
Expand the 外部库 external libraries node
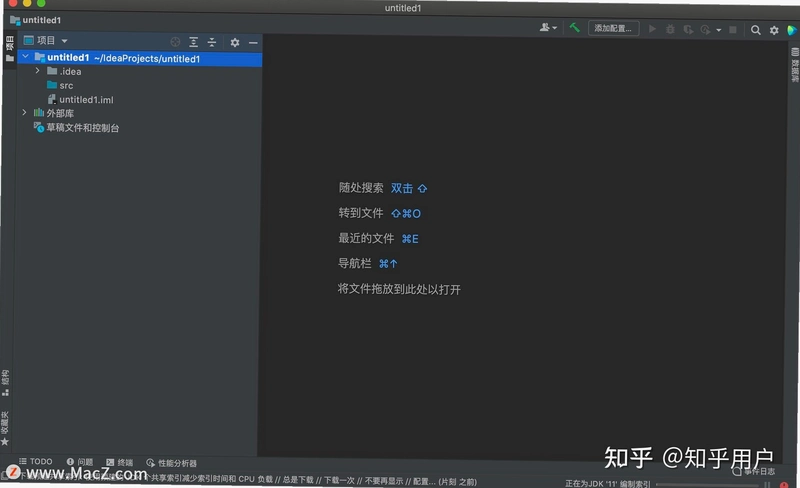click(24, 112)
